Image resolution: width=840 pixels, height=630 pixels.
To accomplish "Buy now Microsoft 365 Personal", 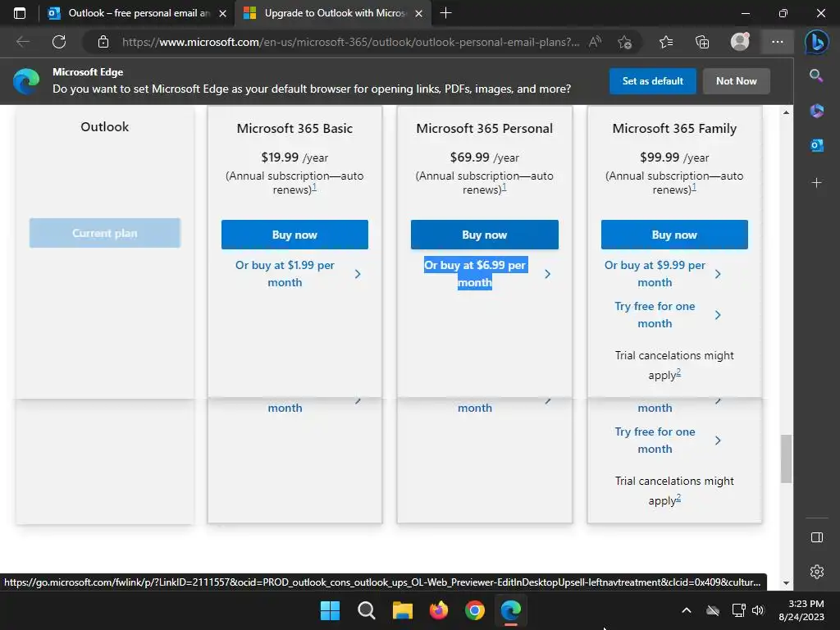I will coord(484,235).
